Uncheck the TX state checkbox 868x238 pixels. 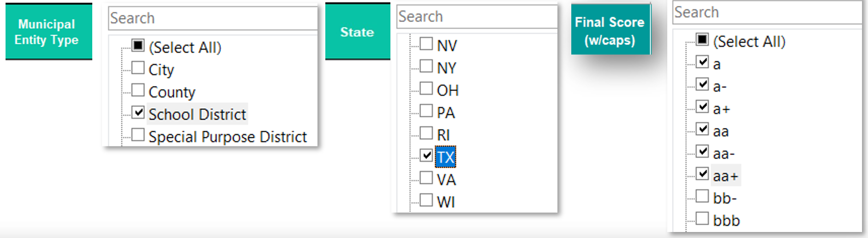point(426,155)
